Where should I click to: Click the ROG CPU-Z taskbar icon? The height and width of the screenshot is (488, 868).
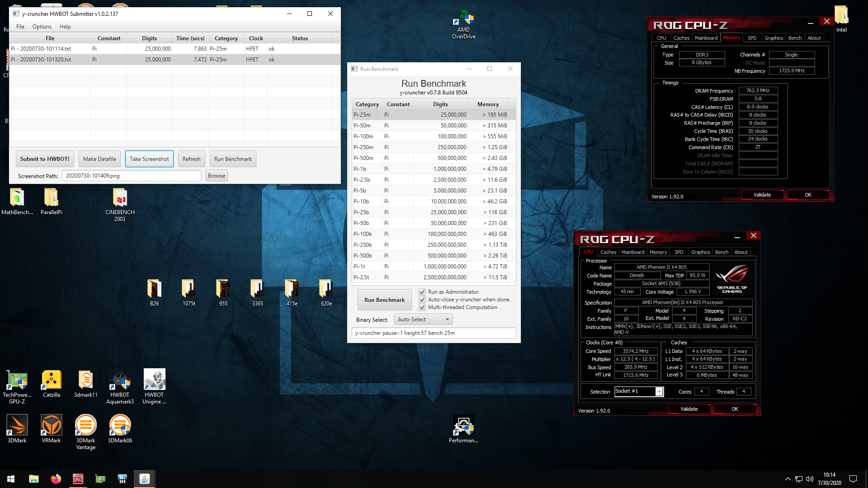(78, 479)
